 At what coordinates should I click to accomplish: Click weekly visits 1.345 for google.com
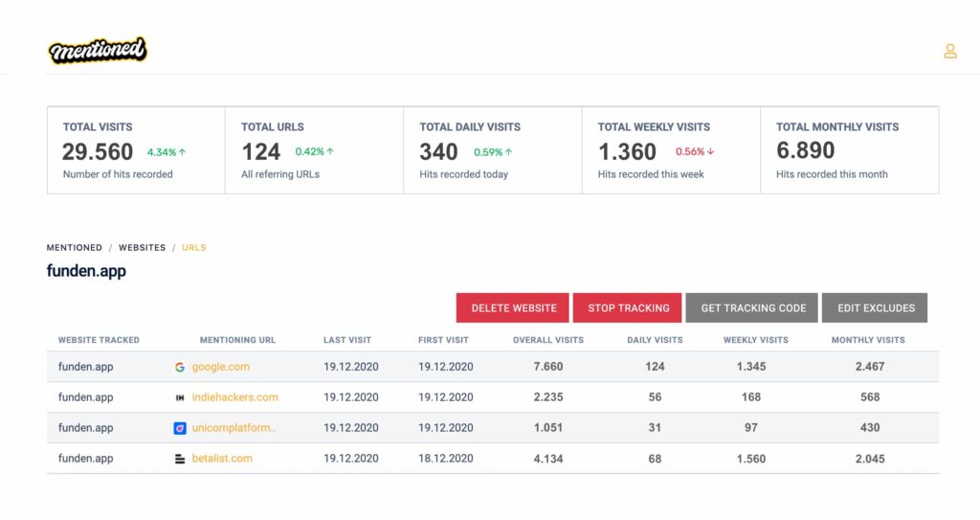click(751, 367)
